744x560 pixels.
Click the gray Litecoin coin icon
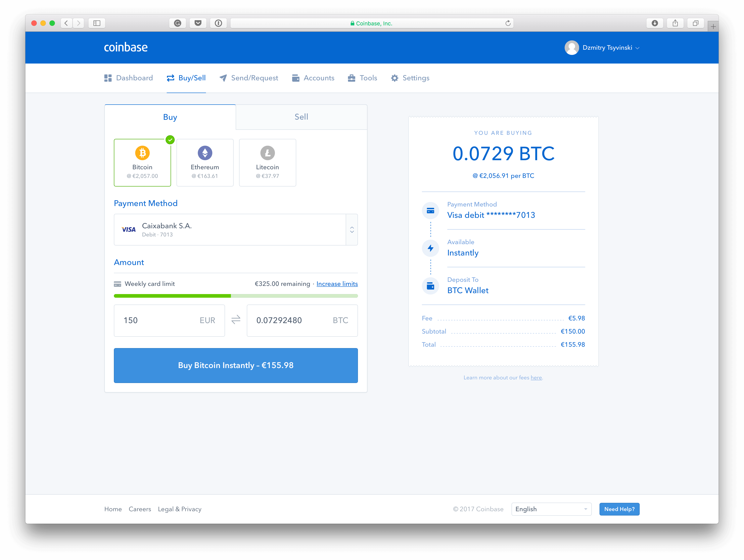[267, 153]
